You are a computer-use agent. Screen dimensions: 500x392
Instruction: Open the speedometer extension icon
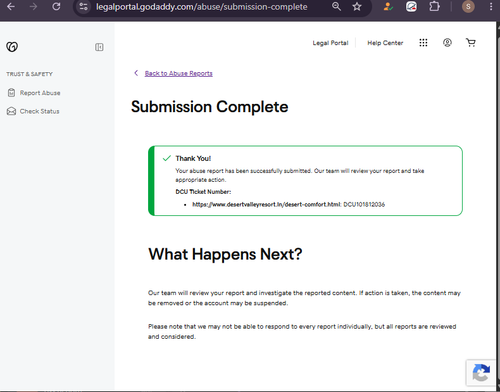click(411, 6)
